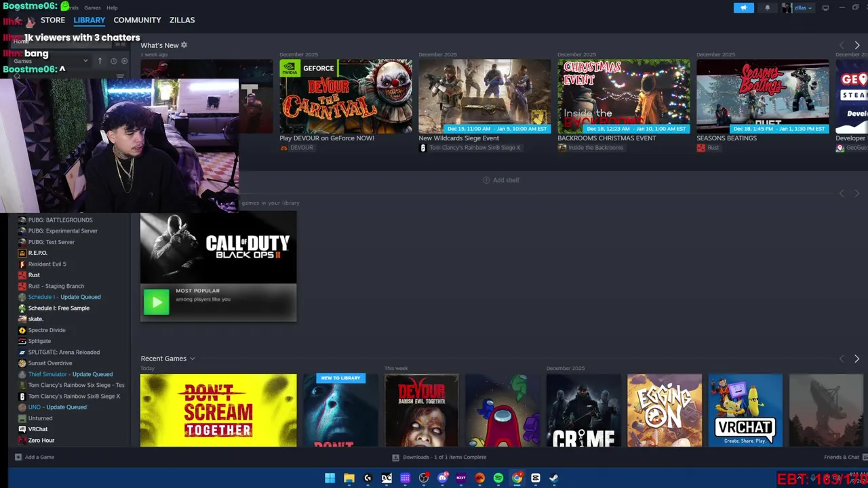Open the Among Us recent game cover
Viewport: 868px width, 488px height.
(502, 410)
